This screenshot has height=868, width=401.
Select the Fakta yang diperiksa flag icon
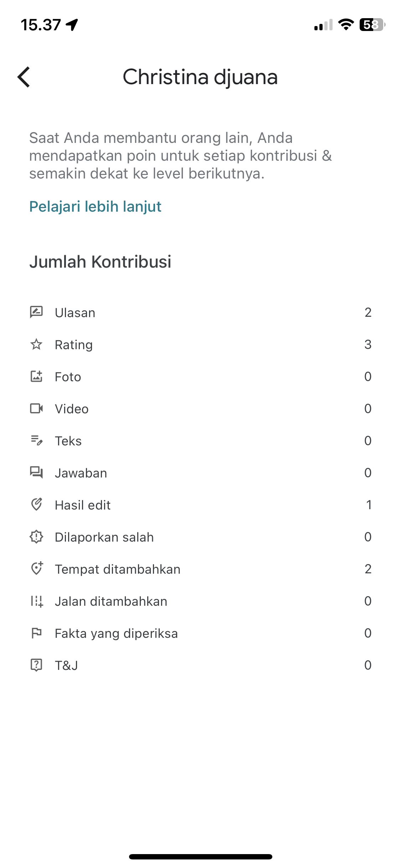[x=36, y=633]
